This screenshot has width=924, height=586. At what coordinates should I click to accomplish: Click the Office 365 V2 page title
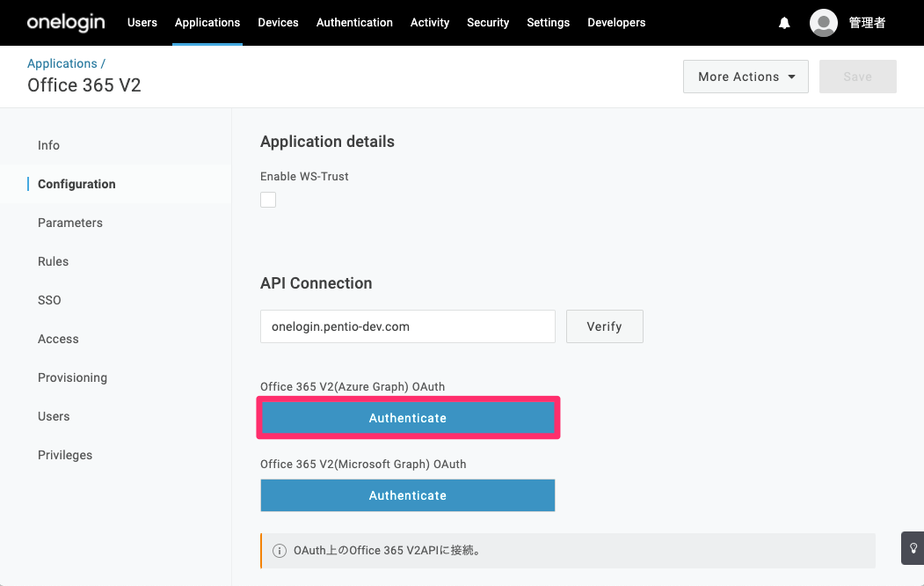pos(84,85)
